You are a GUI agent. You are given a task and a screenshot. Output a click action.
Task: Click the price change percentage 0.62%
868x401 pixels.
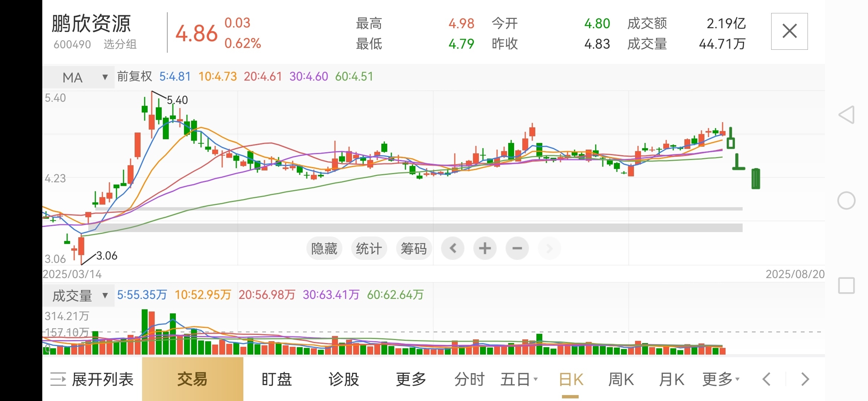click(x=243, y=43)
